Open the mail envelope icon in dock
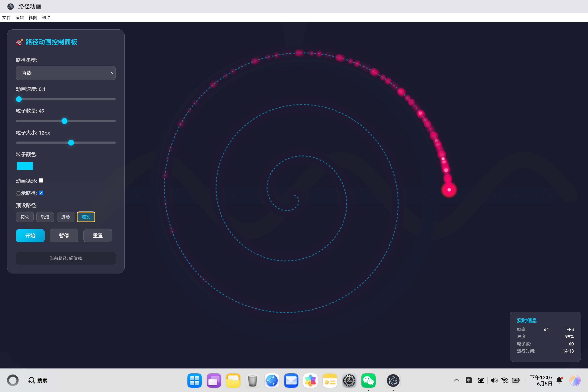Viewport: 588px width, 392px height. pyautogui.click(x=291, y=381)
